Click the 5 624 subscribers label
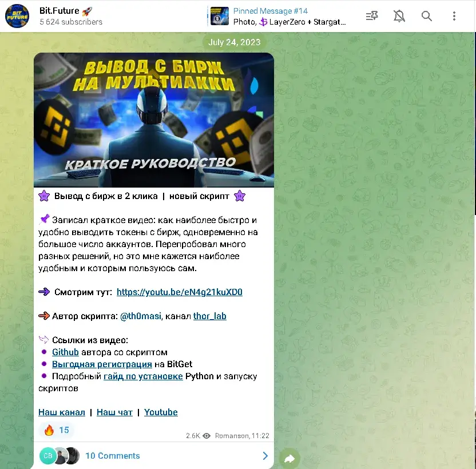The width and height of the screenshot is (476, 469). [x=71, y=22]
